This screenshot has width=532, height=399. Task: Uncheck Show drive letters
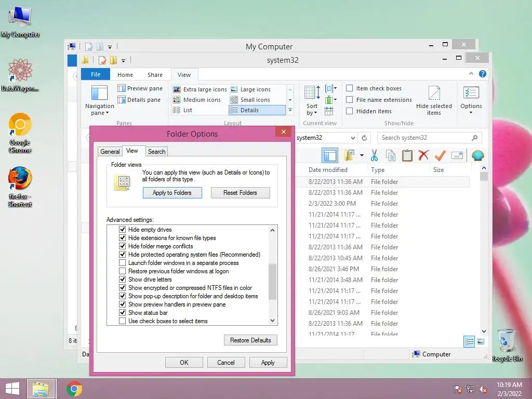click(123, 279)
